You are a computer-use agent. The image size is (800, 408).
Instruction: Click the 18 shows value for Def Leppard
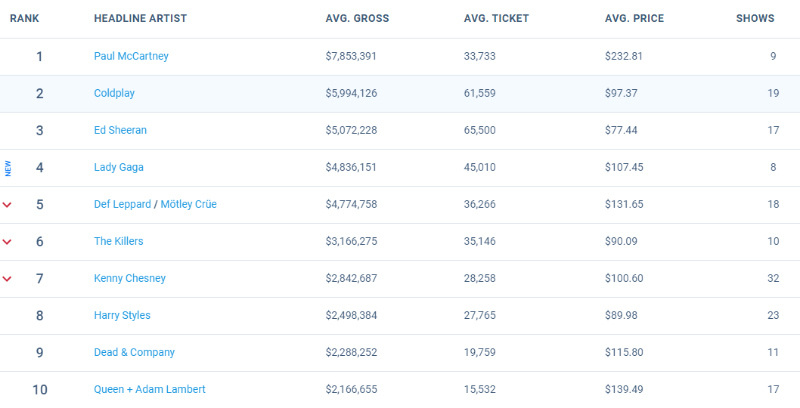773,204
